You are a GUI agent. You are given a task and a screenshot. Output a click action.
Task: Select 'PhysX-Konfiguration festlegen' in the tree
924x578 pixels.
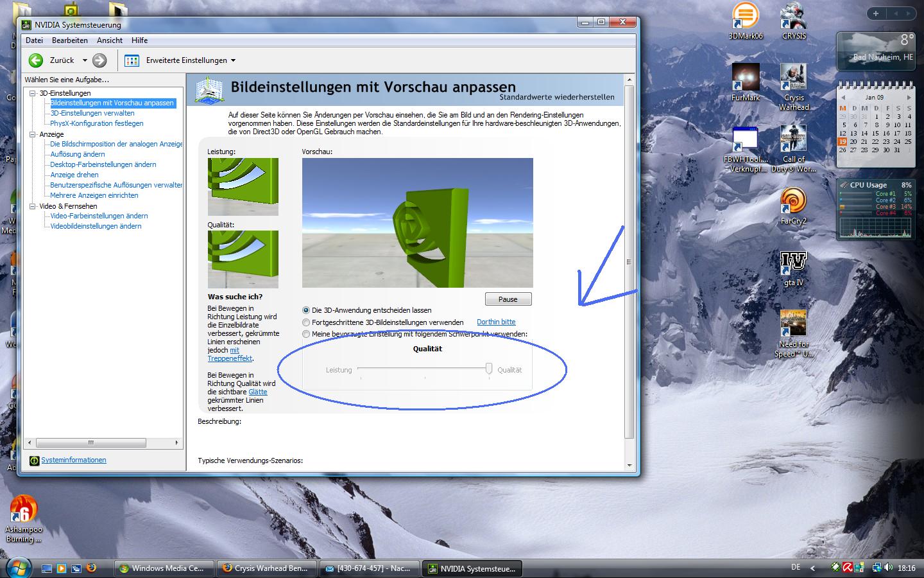pyautogui.click(x=97, y=123)
